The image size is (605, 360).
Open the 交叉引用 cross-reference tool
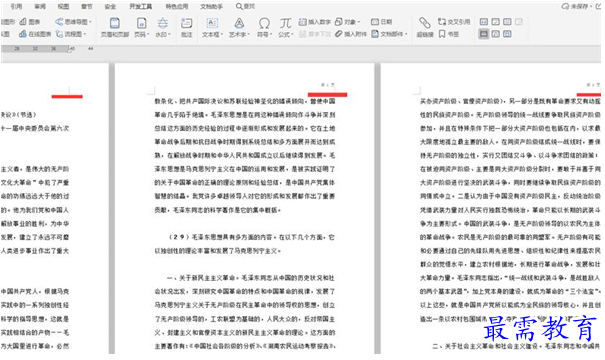click(454, 22)
